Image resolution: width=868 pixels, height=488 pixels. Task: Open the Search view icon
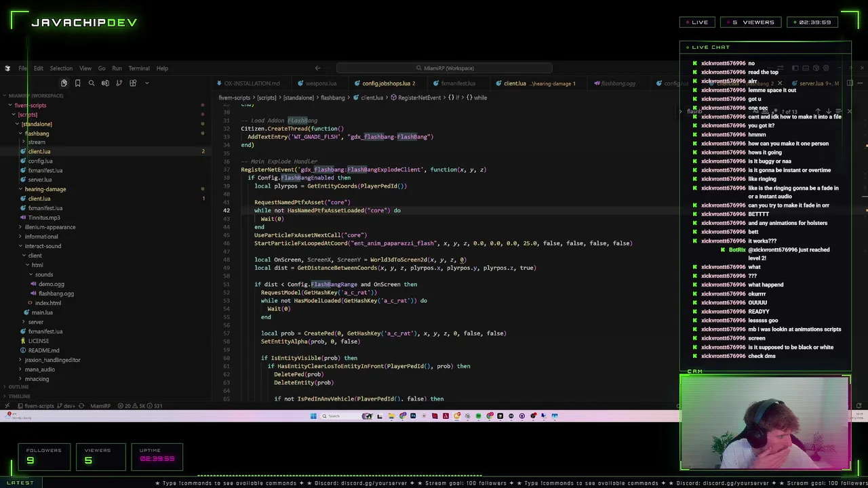[x=92, y=83]
